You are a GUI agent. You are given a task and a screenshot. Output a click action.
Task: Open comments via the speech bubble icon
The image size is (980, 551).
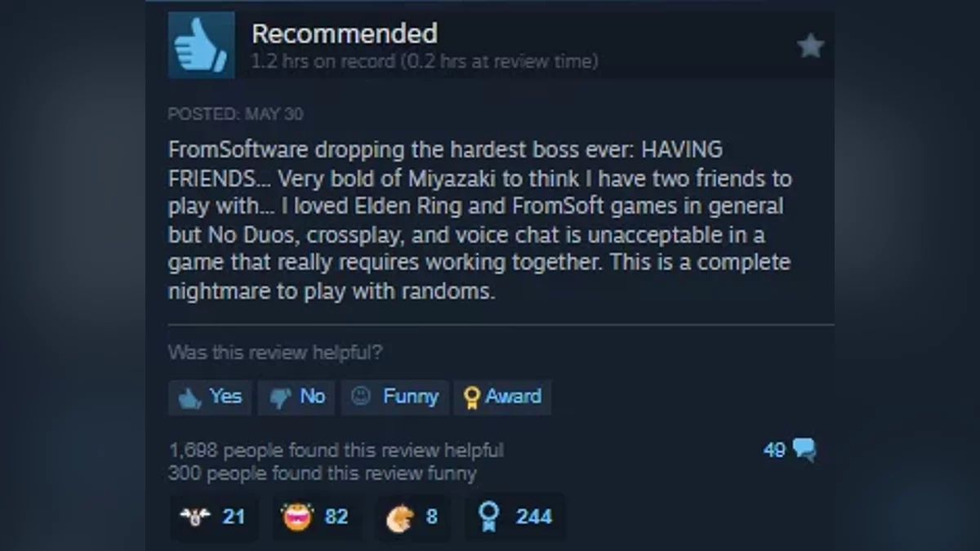[x=804, y=450]
